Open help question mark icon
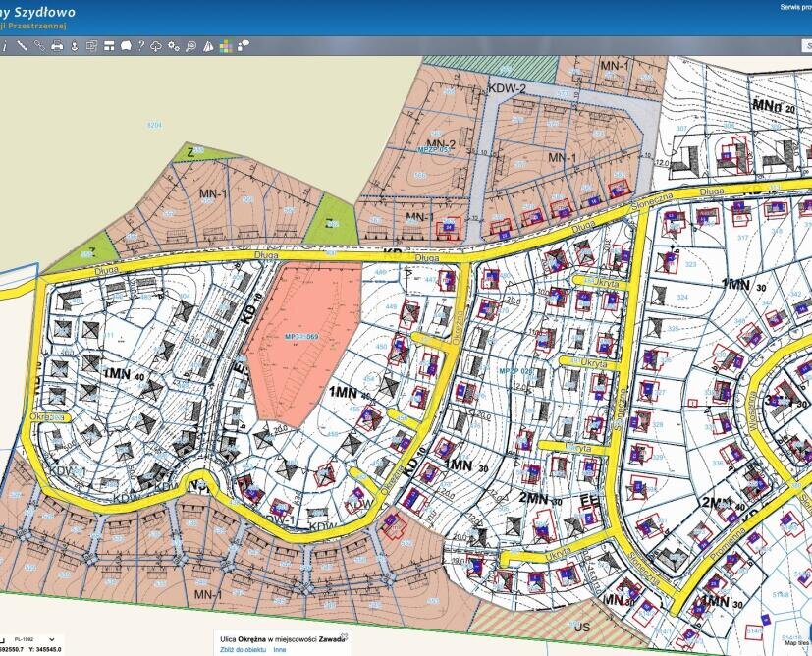 coord(140,46)
